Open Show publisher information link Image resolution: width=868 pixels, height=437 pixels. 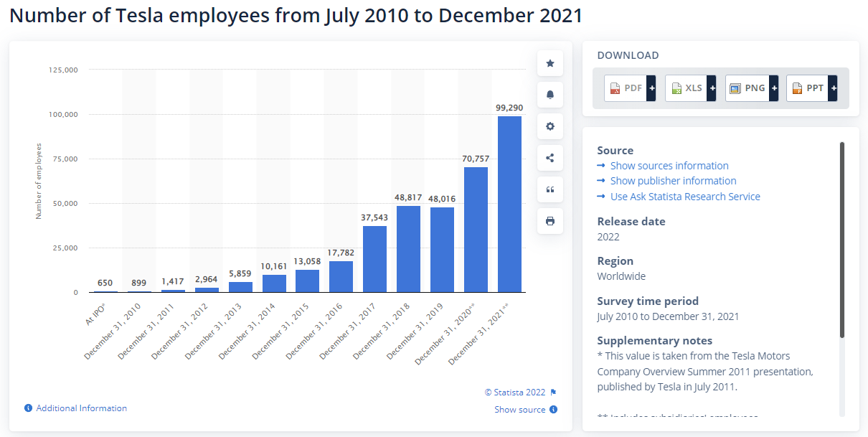coord(674,181)
